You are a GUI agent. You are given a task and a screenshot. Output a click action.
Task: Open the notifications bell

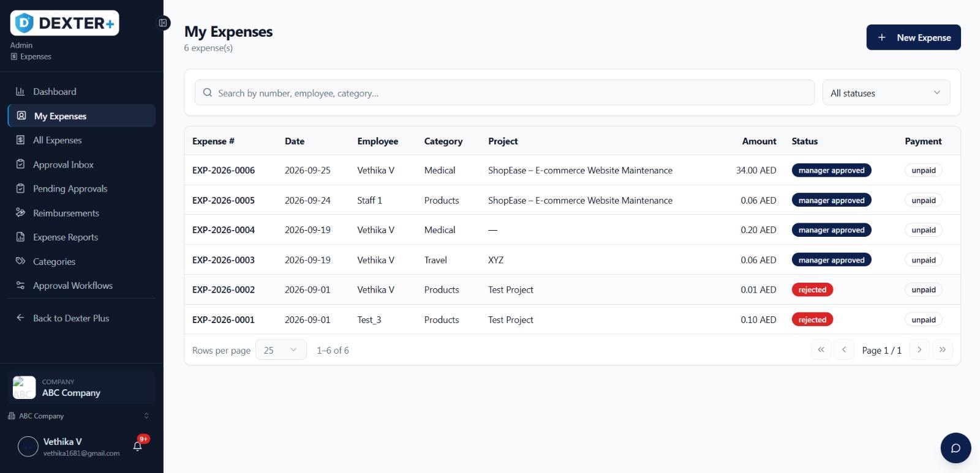pyautogui.click(x=138, y=446)
